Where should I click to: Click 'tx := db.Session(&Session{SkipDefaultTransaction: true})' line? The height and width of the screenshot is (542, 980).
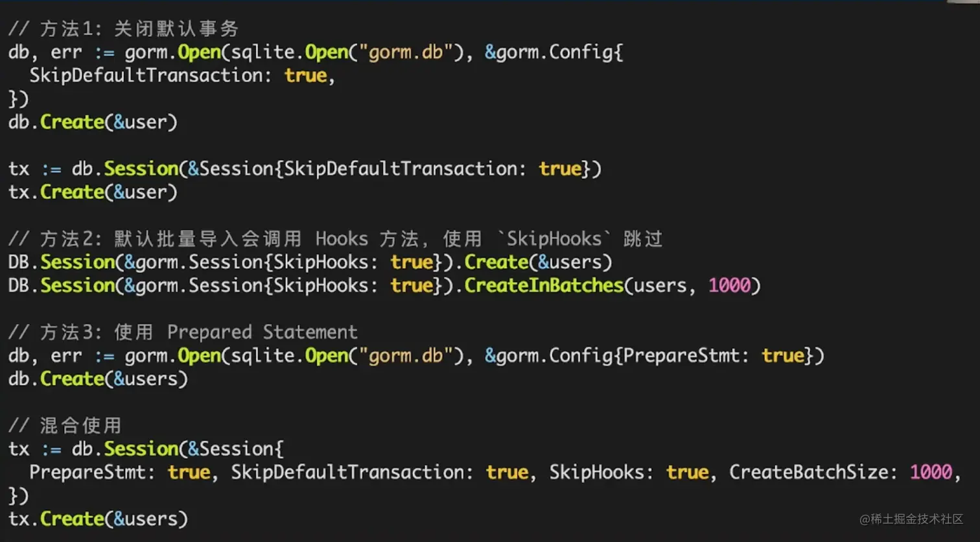tap(305, 169)
